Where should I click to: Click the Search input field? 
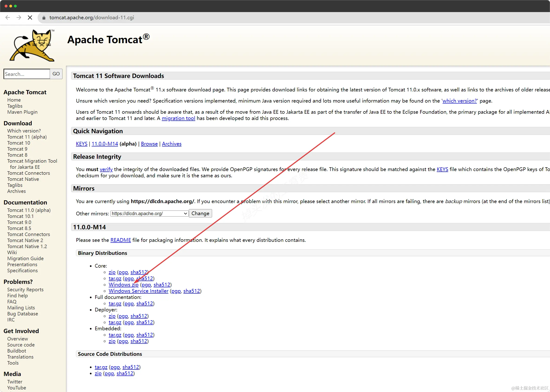(27, 74)
